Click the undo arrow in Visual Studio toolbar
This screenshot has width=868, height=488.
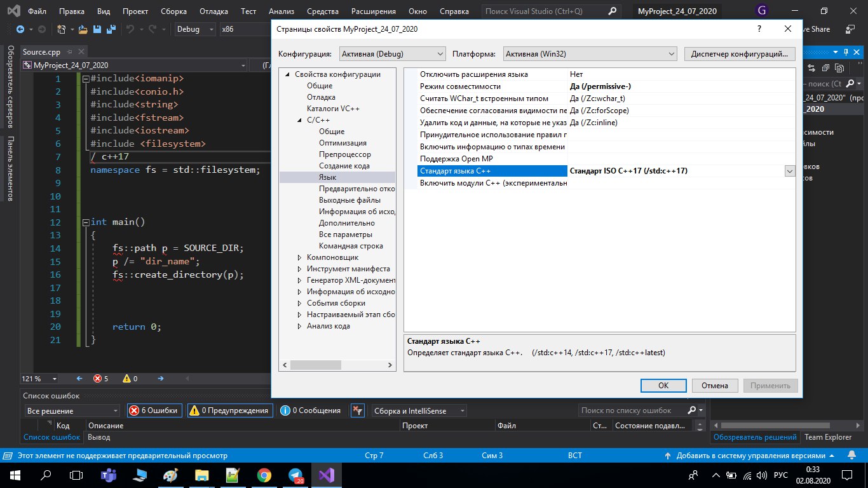(130, 29)
